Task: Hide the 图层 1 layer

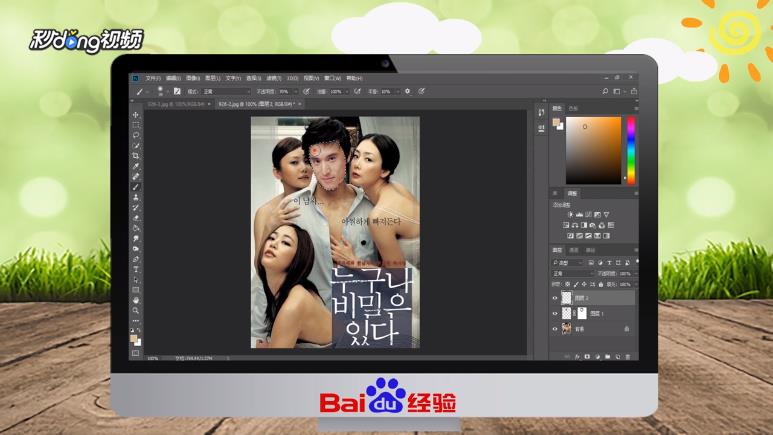Action: (555, 313)
